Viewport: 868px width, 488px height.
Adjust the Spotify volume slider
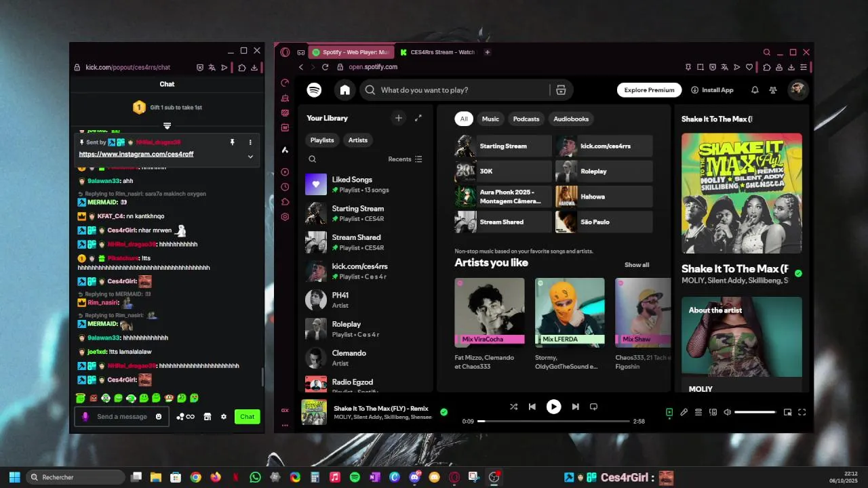755,412
